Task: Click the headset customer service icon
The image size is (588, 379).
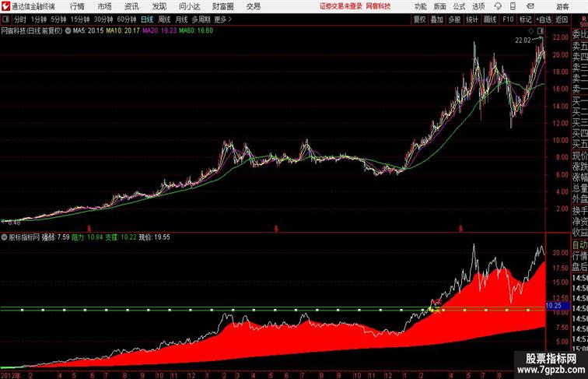Action: (x=498, y=6)
